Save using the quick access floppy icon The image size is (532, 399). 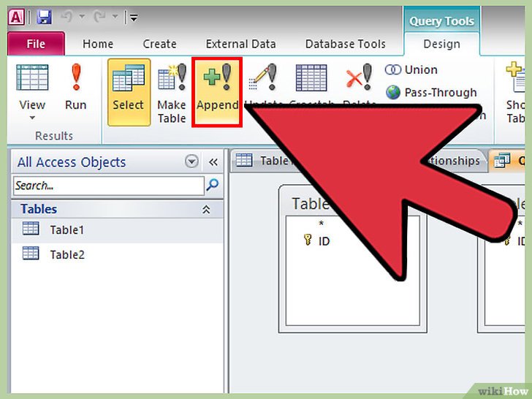click(44, 17)
